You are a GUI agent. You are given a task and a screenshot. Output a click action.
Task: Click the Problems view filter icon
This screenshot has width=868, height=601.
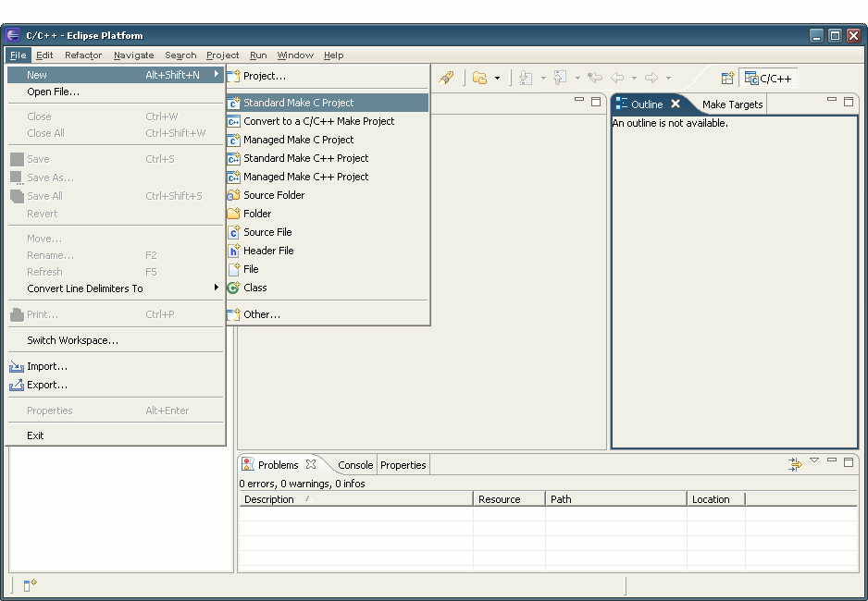point(795,464)
